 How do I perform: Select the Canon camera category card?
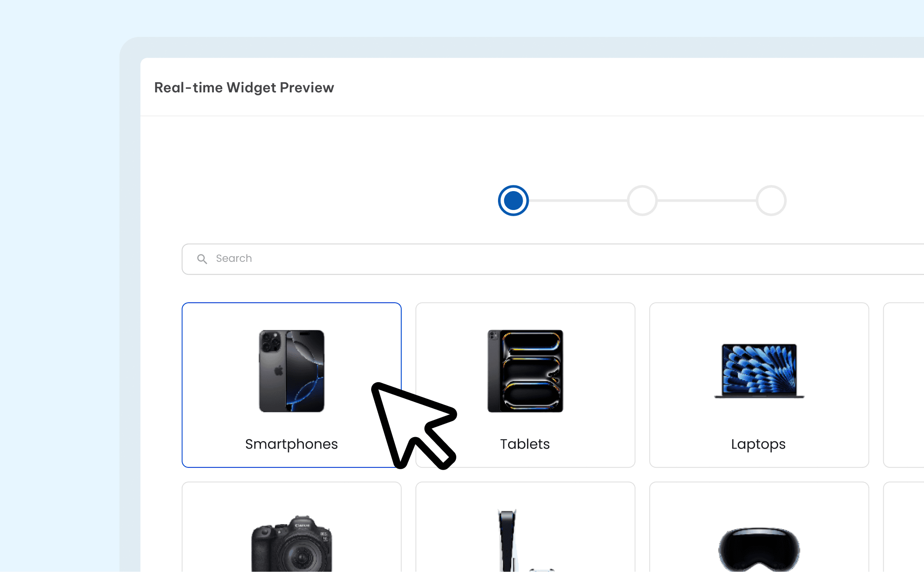click(x=292, y=527)
